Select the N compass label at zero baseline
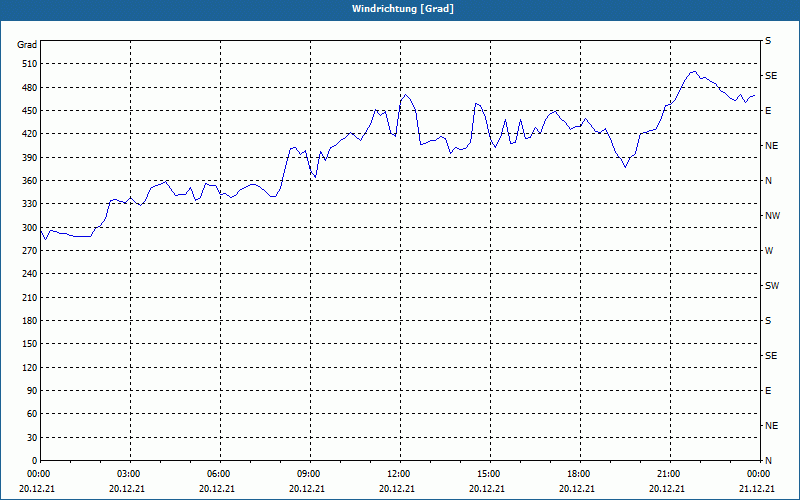The height and width of the screenshot is (500, 800). [768, 461]
